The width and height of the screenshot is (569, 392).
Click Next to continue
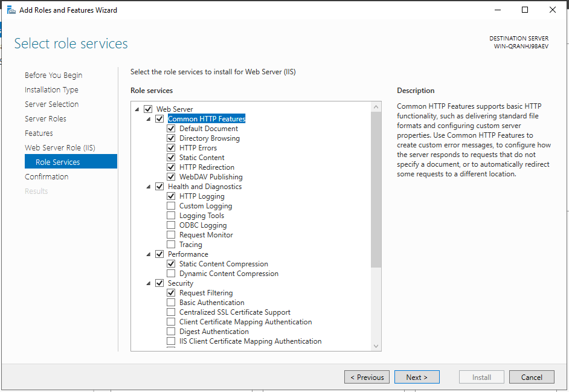point(417,377)
